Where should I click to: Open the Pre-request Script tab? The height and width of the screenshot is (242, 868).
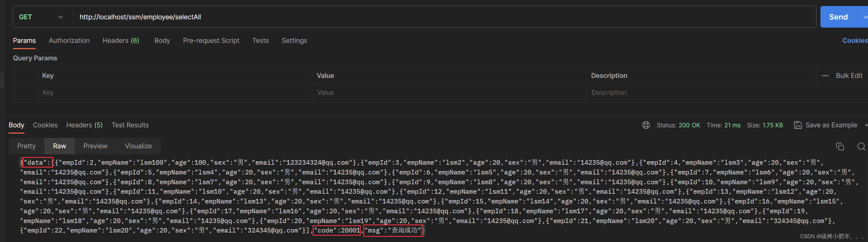point(211,41)
